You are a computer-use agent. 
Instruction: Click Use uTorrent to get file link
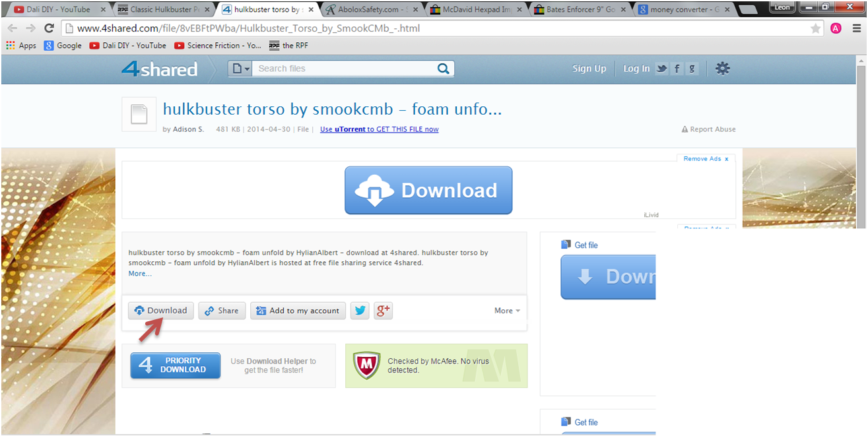pos(379,129)
